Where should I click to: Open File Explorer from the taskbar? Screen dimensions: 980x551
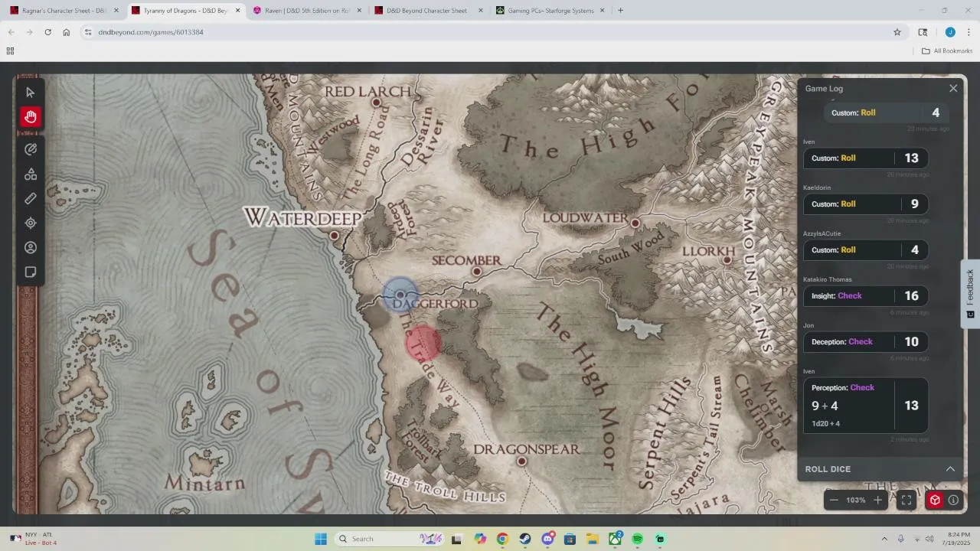point(592,539)
